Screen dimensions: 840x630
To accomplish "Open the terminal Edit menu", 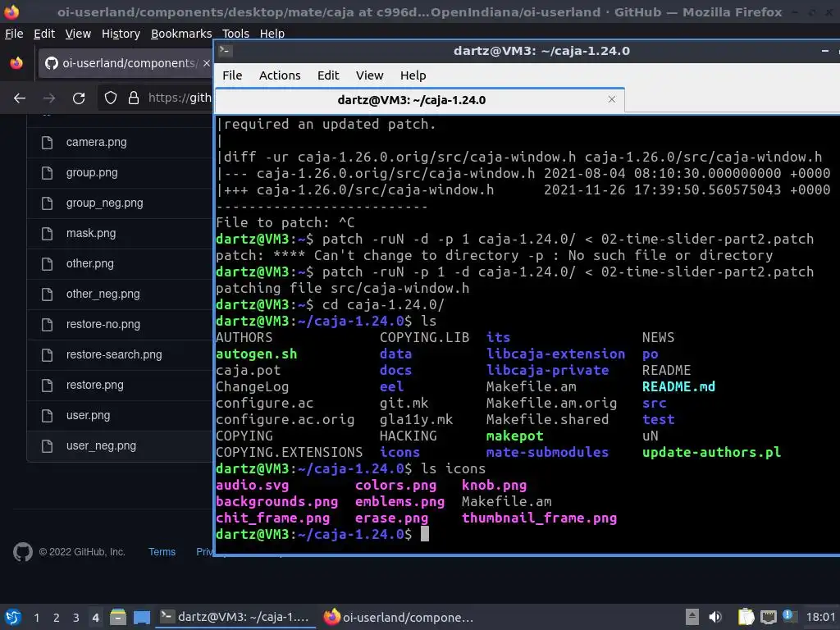I will coord(328,75).
